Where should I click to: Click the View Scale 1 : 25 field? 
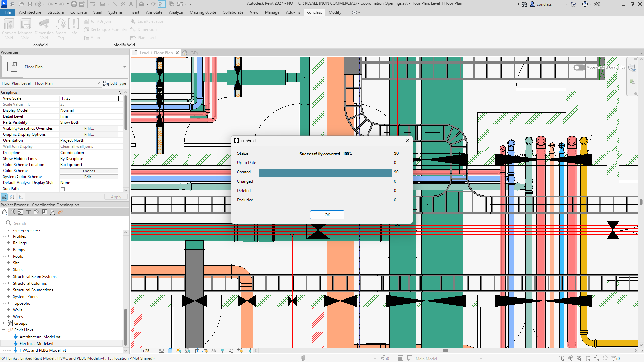[x=89, y=98]
